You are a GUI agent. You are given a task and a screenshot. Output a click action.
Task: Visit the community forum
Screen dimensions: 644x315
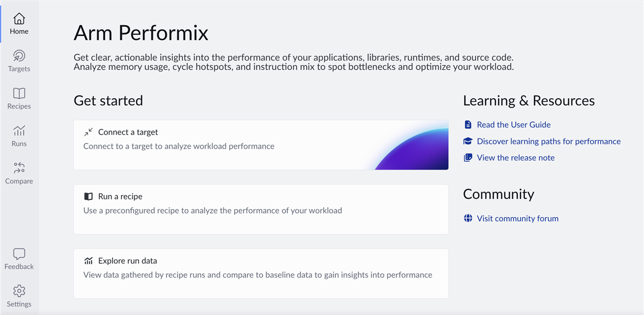pyautogui.click(x=517, y=218)
